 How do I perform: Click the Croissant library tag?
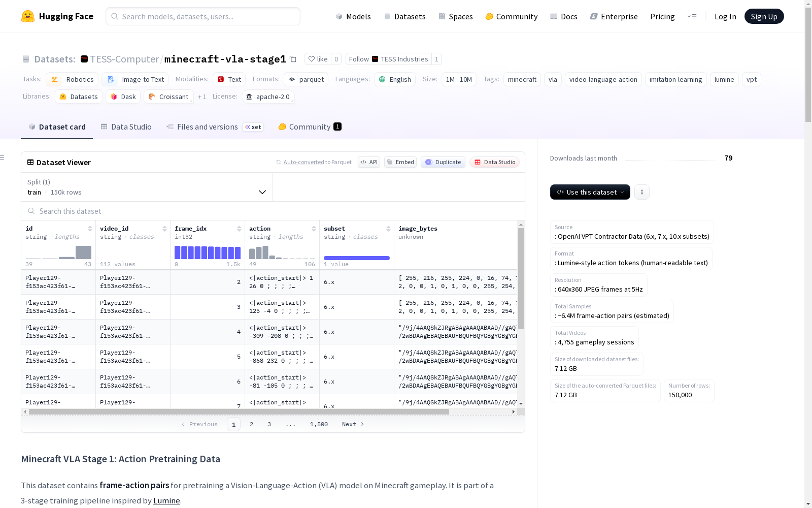click(168, 97)
